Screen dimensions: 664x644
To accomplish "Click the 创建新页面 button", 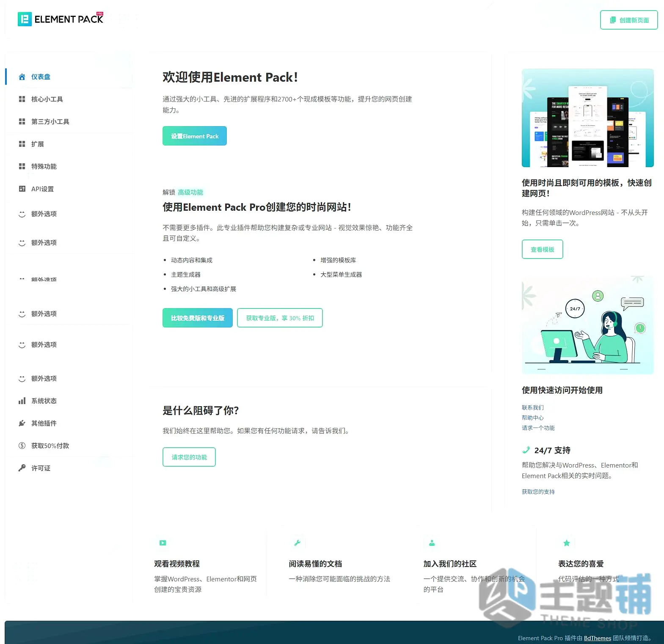I will [629, 20].
